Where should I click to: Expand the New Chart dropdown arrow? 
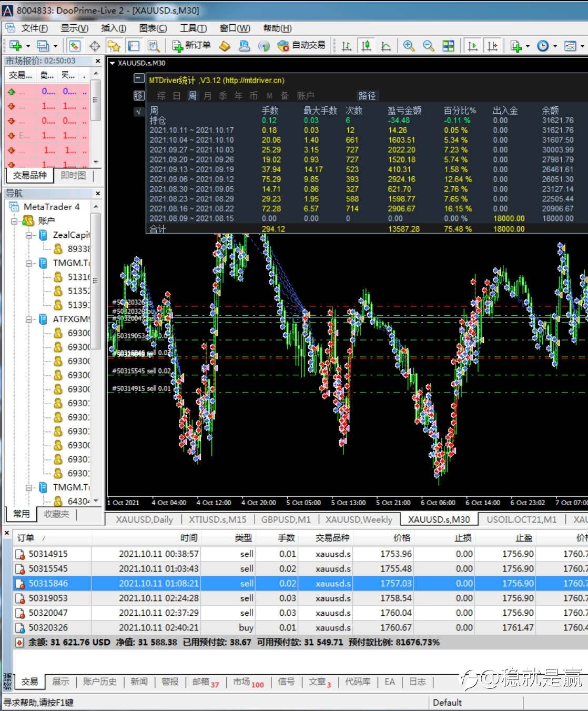point(28,46)
